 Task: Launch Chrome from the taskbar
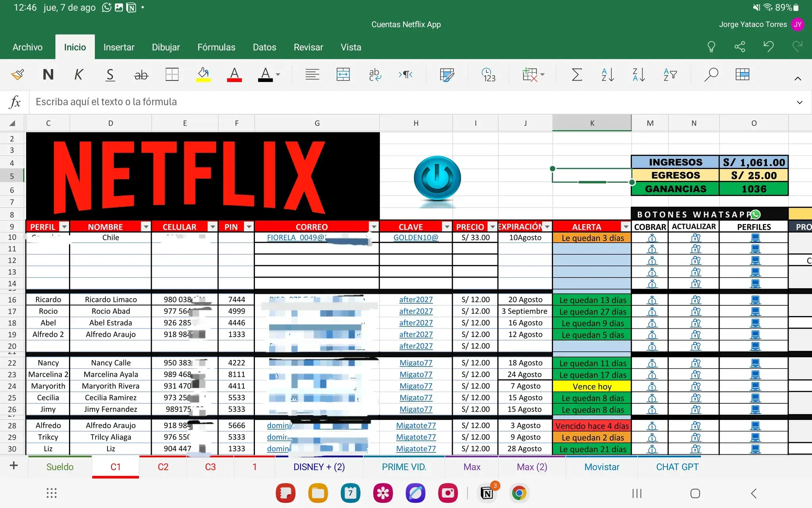coord(519,493)
